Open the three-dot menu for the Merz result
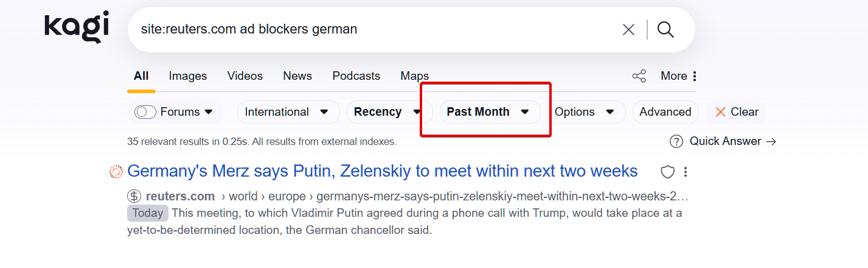868x268 pixels. point(686,172)
